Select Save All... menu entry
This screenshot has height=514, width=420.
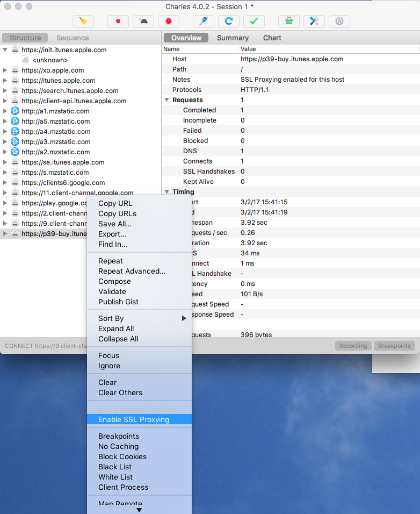pyautogui.click(x=139, y=224)
